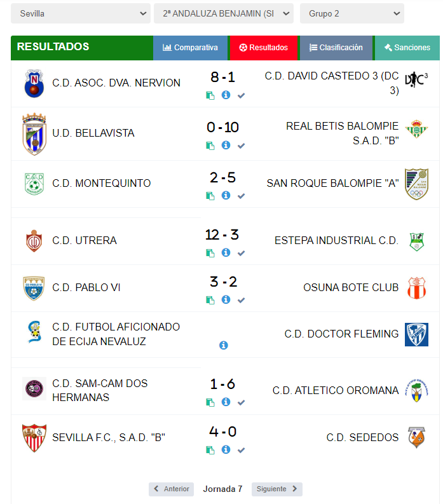Open the Sevilla province dropdown
Viewport: 443px width, 504px height.
click(81, 13)
